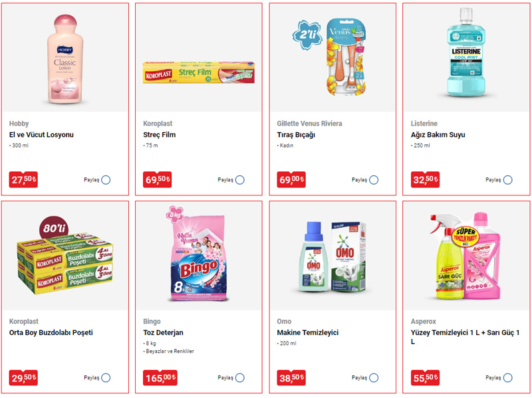Check Paylaş circle for Gillette Venus Riviera

click(x=374, y=179)
